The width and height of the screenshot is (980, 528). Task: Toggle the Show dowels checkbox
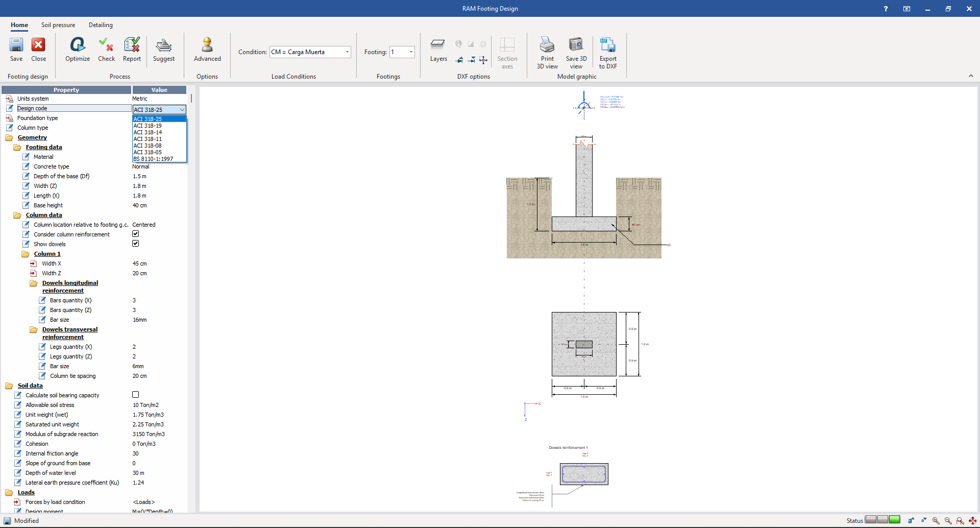[x=136, y=244]
